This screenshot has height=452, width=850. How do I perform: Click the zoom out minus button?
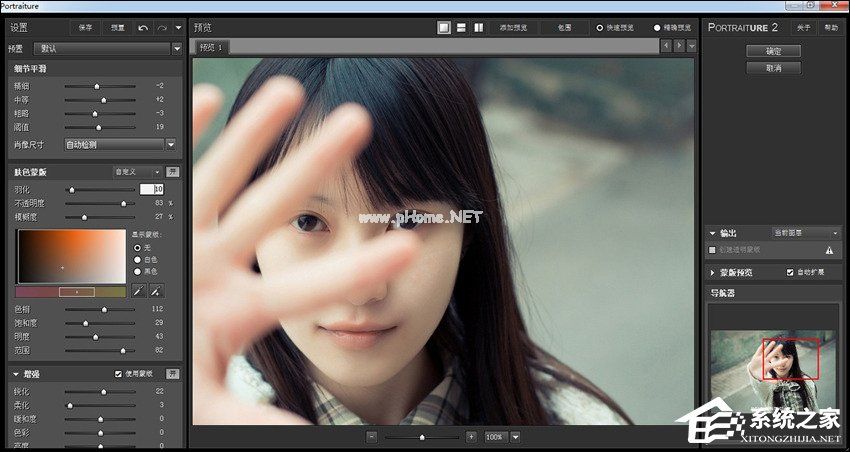(x=372, y=437)
